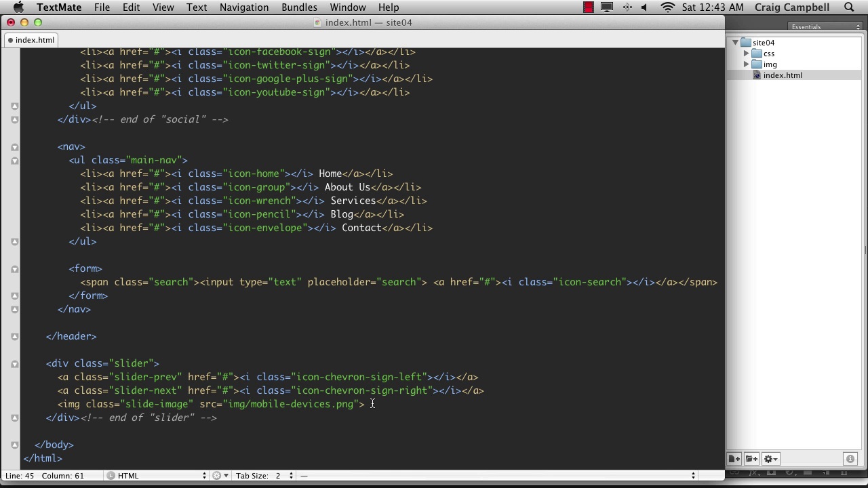Screen dimensions: 868x488
Task: Open Spotlight search magnifier
Action: (x=849, y=7)
